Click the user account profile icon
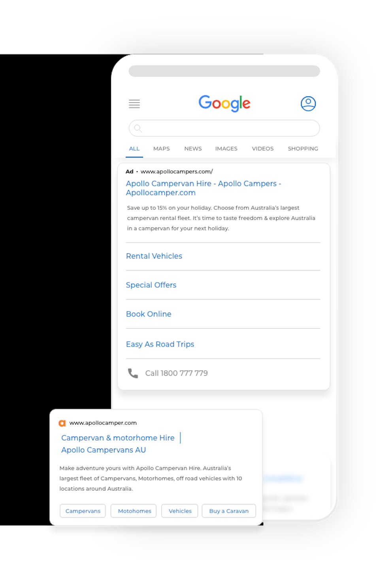 point(308,104)
